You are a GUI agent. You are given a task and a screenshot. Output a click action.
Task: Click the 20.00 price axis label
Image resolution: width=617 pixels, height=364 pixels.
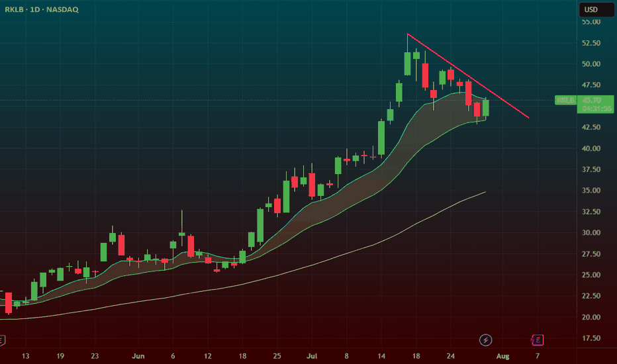(591, 317)
